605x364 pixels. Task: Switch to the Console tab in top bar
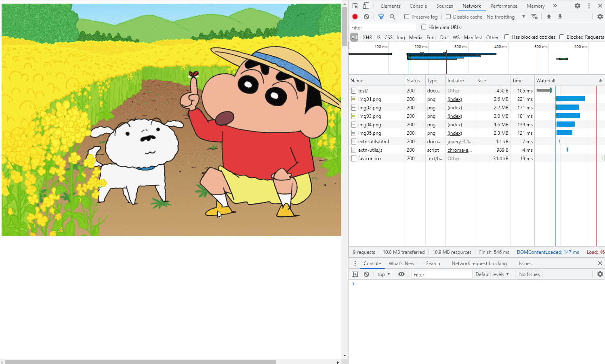[x=418, y=6]
